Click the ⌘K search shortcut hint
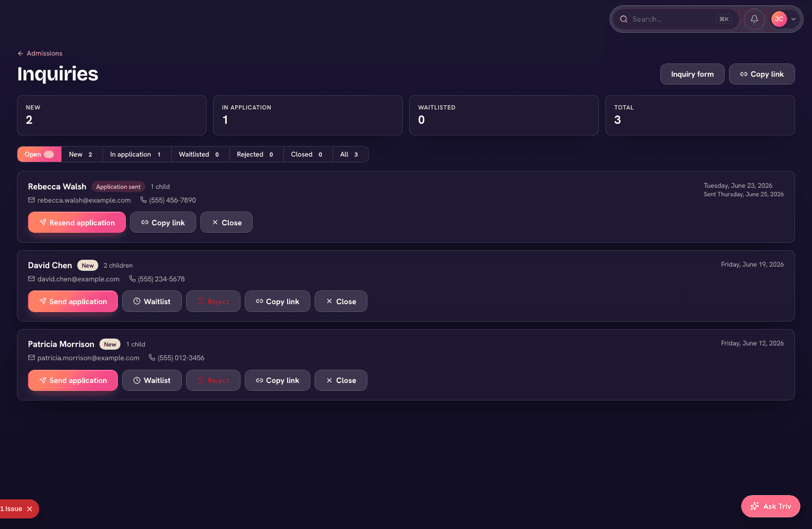The height and width of the screenshot is (529, 812). pos(724,19)
